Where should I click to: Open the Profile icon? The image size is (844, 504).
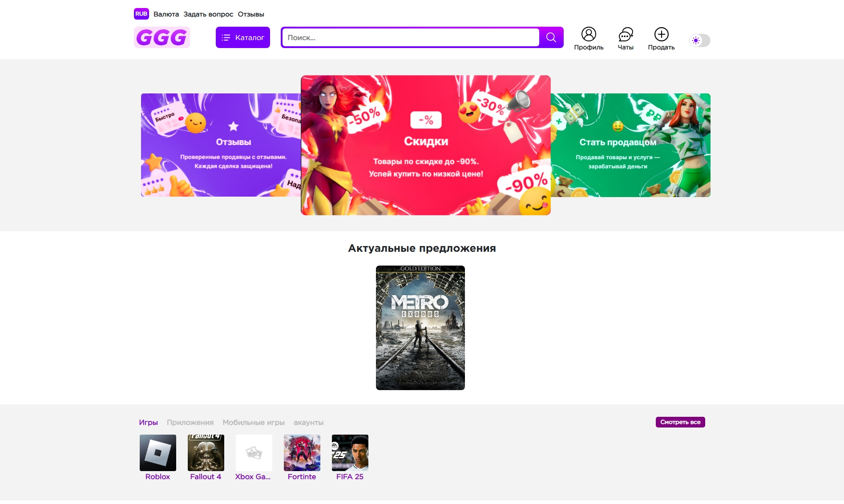coord(588,35)
